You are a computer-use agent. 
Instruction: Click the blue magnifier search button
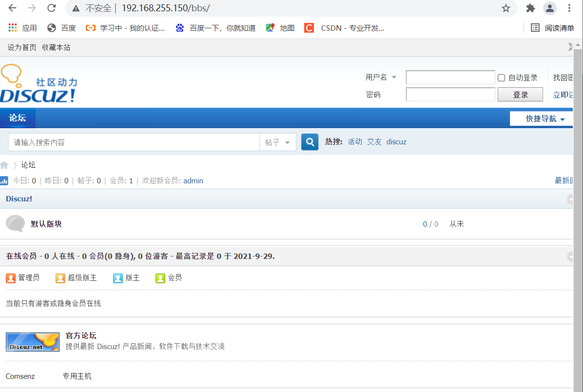pos(310,142)
